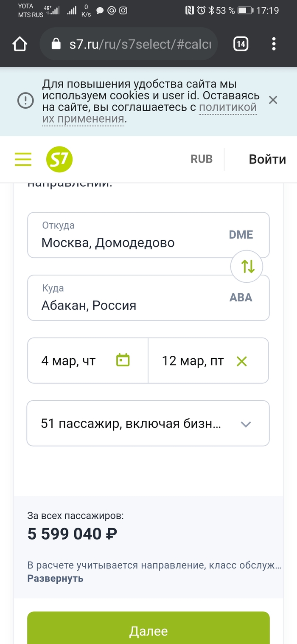
Task: Select the 12 мар, пт return date field
Action: tap(193, 361)
